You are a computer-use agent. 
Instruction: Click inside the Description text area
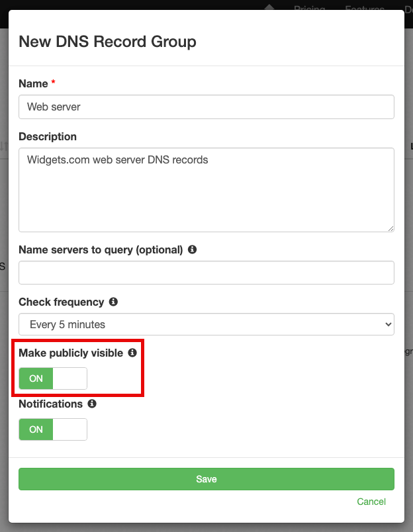206,189
